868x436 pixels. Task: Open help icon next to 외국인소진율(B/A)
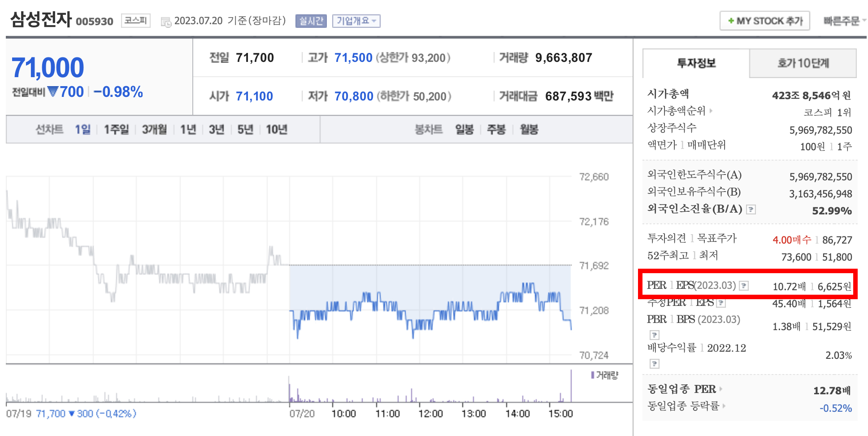pos(751,209)
